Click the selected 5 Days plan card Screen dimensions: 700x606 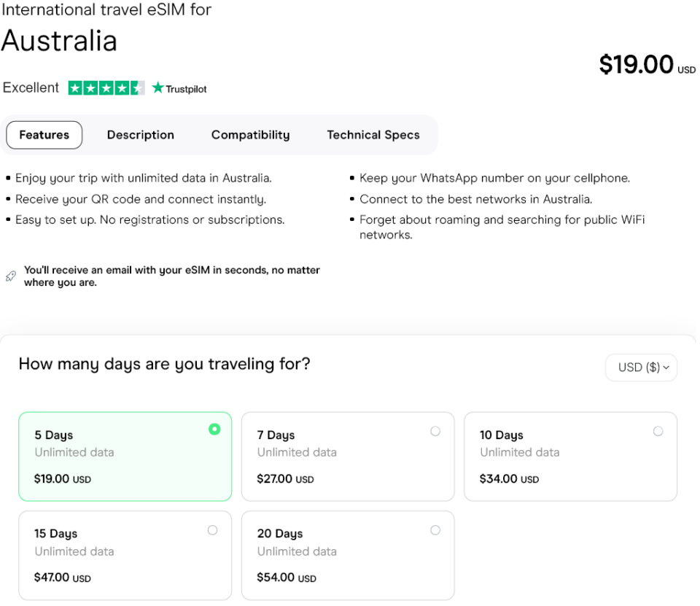(125, 457)
